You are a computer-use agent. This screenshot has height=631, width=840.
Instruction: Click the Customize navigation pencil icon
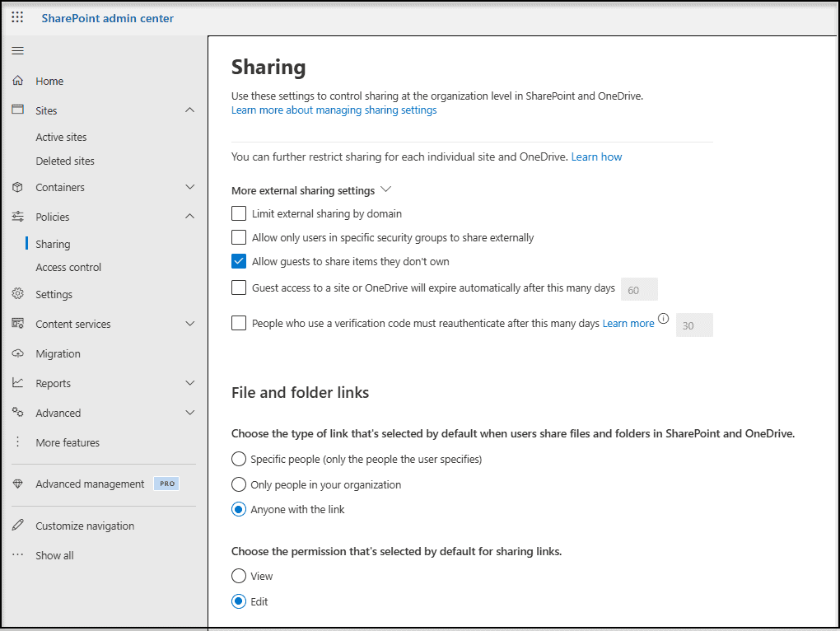[x=16, y=525]
